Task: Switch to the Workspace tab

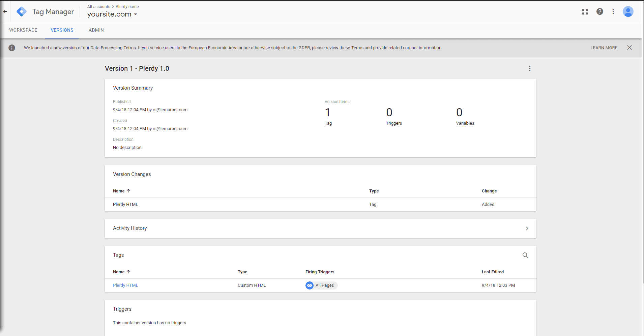Action: (23, 30)
